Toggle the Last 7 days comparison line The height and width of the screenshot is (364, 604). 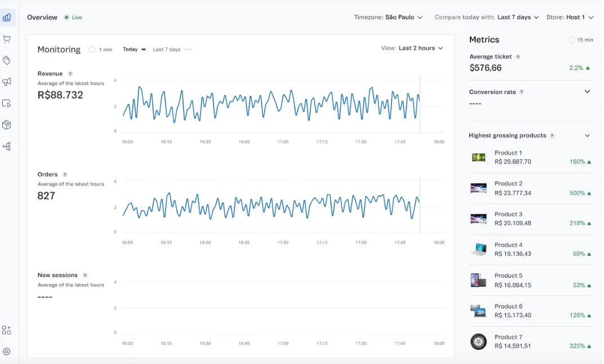(x=166, y=50)
